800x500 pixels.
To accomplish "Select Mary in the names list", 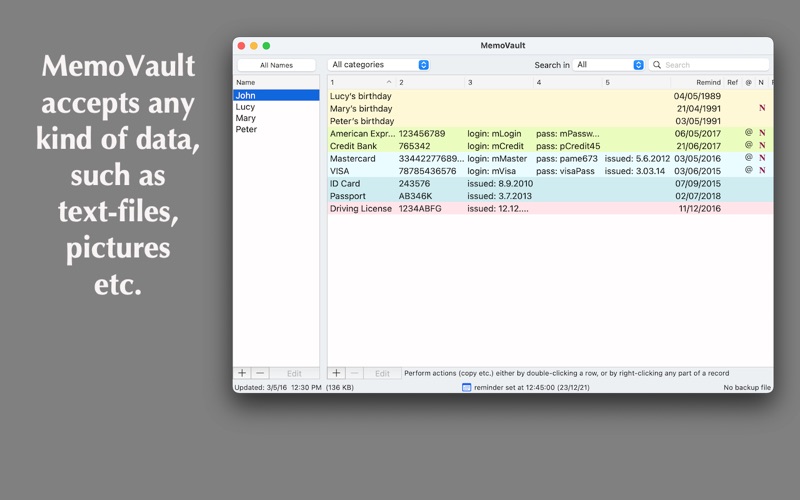I will [x=276, y=118].
